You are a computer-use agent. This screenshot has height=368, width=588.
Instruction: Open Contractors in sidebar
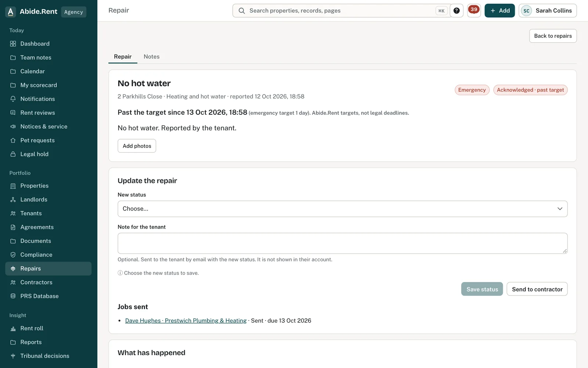(49, 282)
